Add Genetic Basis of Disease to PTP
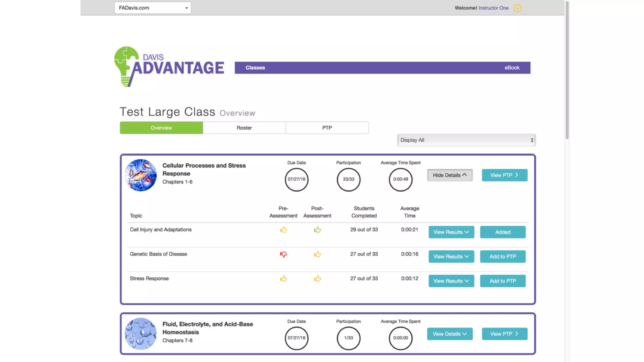The height and width of the screenshot is (362, 644). (502, 256)
